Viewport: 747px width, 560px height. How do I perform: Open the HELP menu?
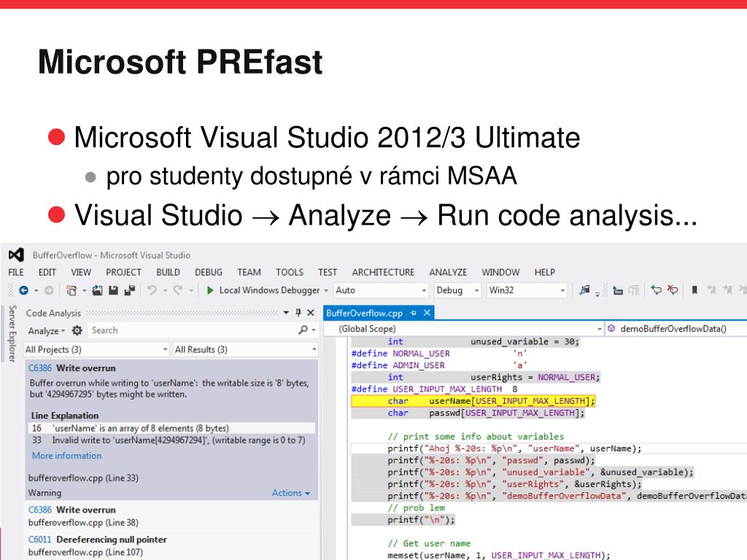pos(544,273)
